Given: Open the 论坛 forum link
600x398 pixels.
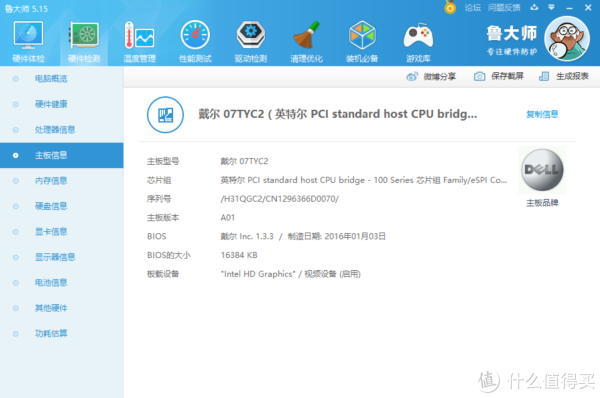Looking at the screenshot, I should [x=473, y=8].
